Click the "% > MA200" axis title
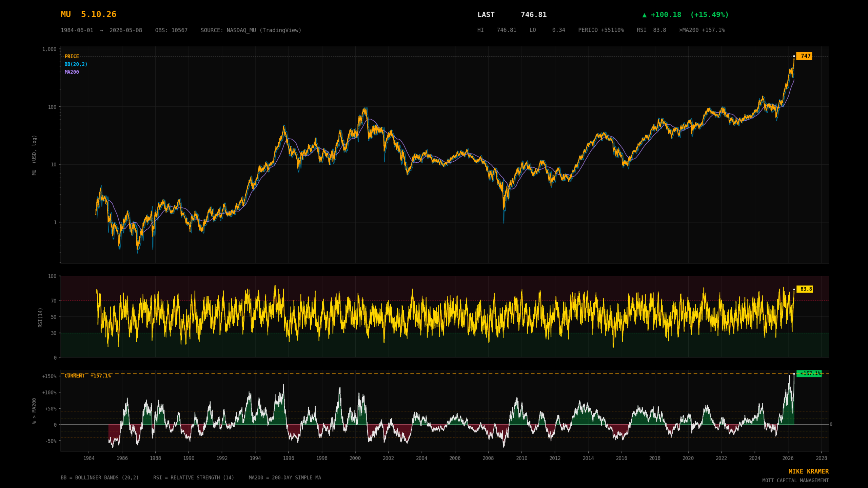This screenshot has height=488, width=868. click(34, 411)
